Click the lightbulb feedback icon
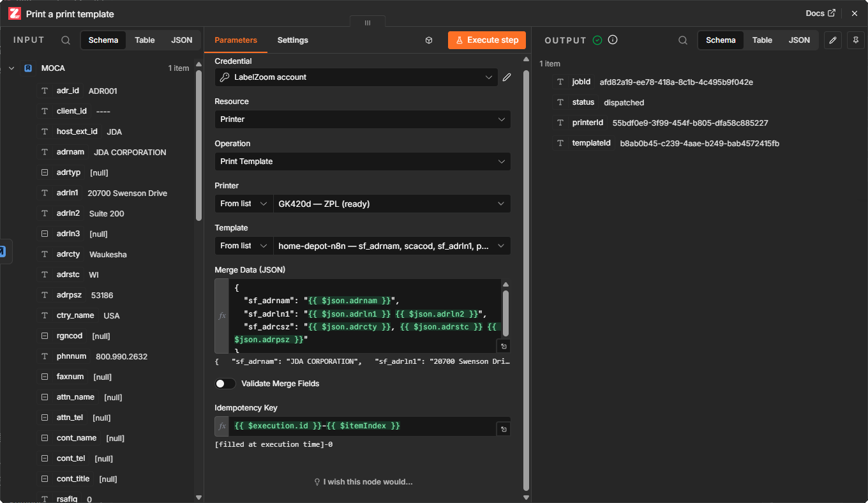868x503 pixels. (x=317, y=482)
